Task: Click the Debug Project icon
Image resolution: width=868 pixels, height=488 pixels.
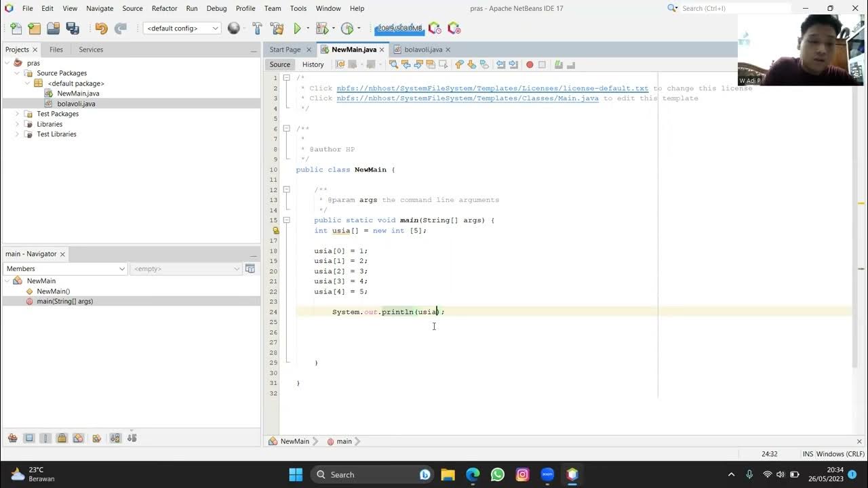Action: pyautogui.click(x=322, y=28)
